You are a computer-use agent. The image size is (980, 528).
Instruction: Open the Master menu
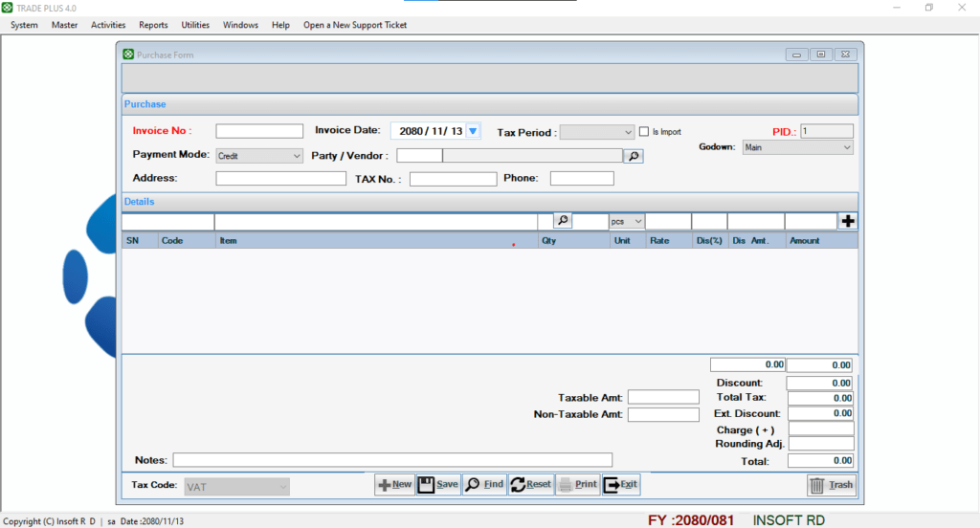pyautogui.click(x=64, y=25)
